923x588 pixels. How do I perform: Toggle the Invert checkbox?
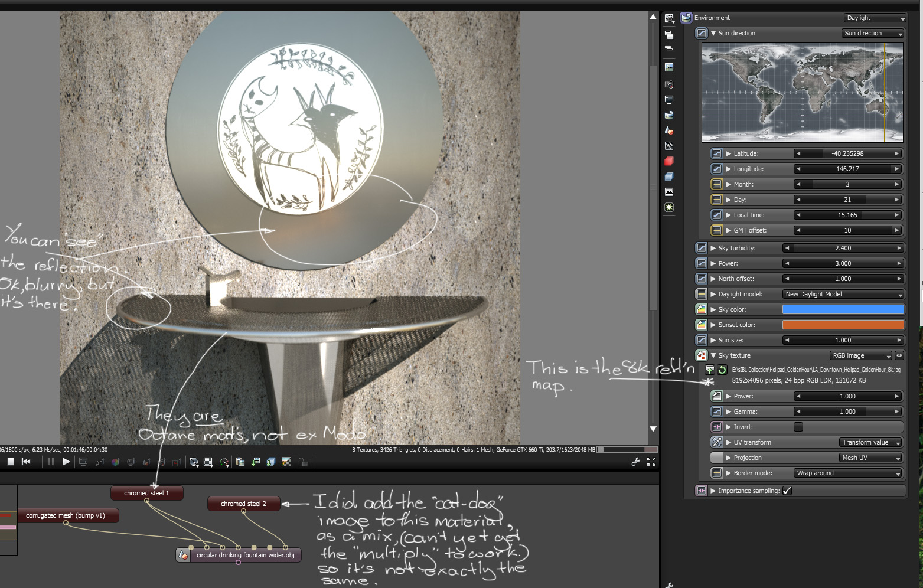click(x=798, y=427)
